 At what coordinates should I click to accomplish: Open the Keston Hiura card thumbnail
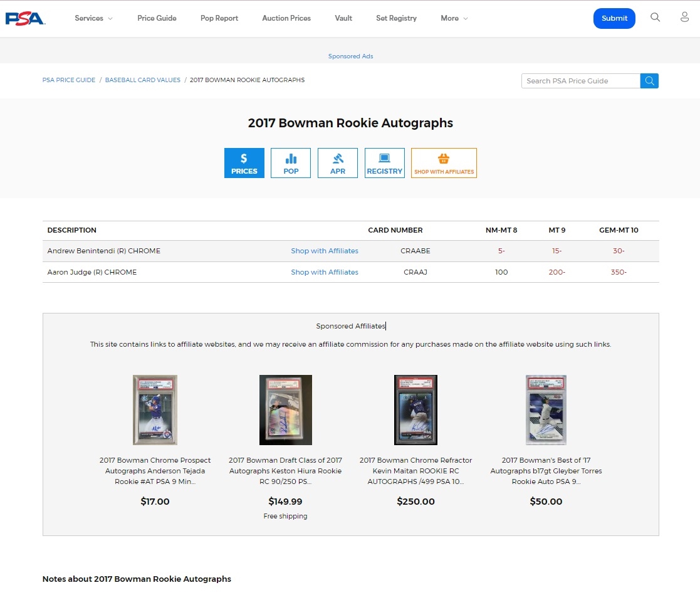point(286,410)
